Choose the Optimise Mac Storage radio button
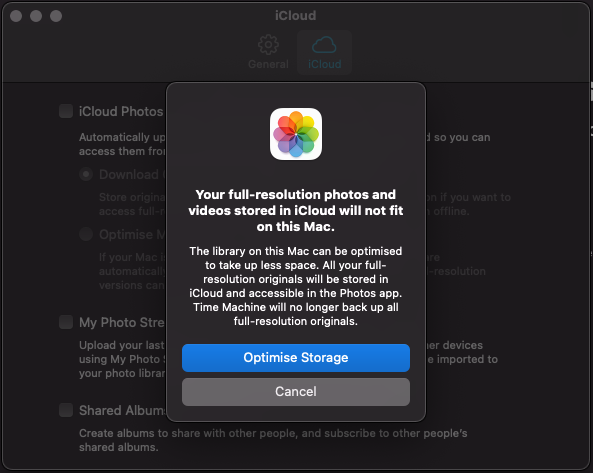Viewport: 593px width, 473px height. coord(86,234)
